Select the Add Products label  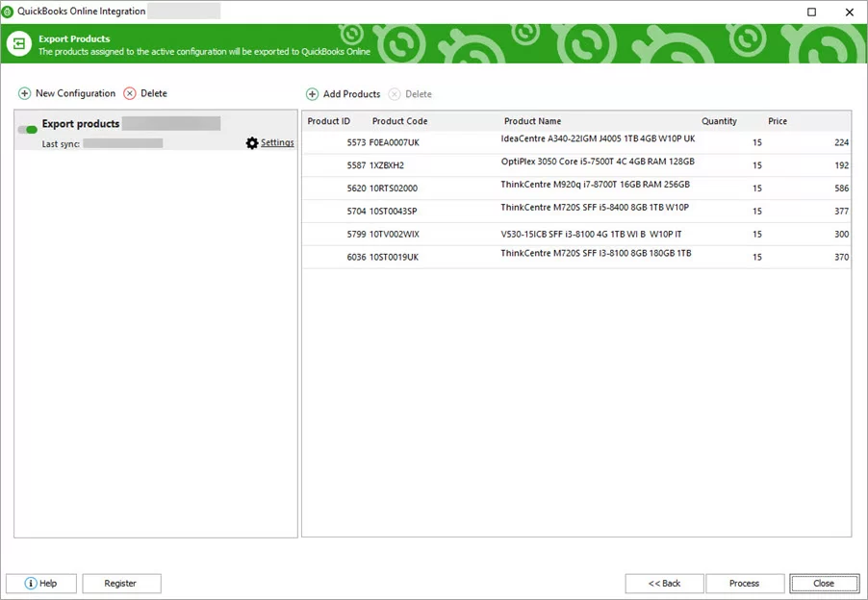351,94
